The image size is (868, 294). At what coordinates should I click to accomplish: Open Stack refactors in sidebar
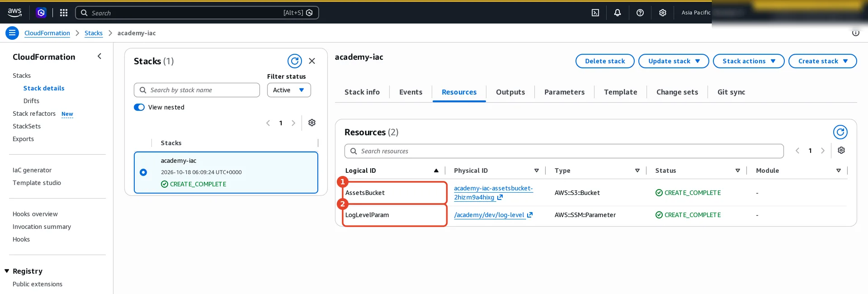click(34, 114)
